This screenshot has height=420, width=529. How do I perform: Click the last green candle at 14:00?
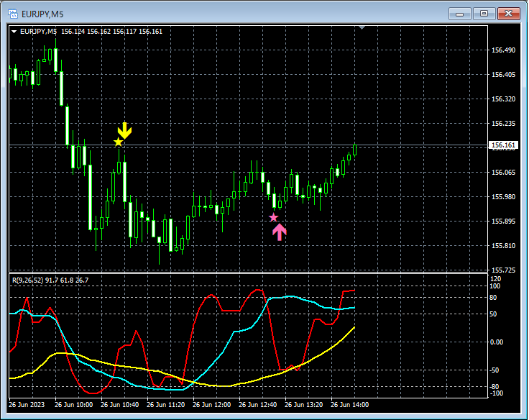pos(355,150)
